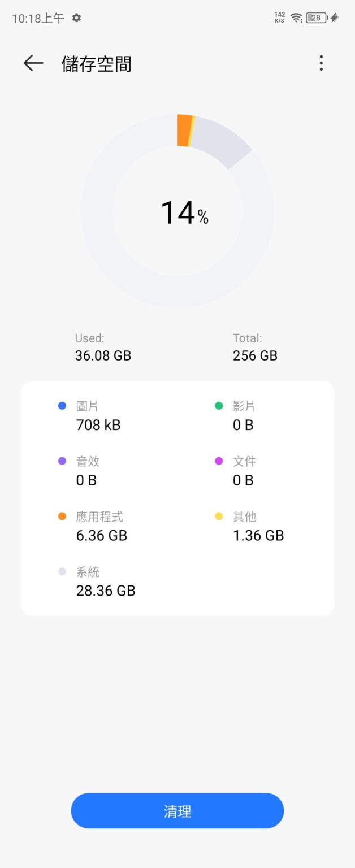The height and width of the screenshot is (868, 355).
Task: Tap the orange dot beside 應用程式
Action: pos(62,517)
